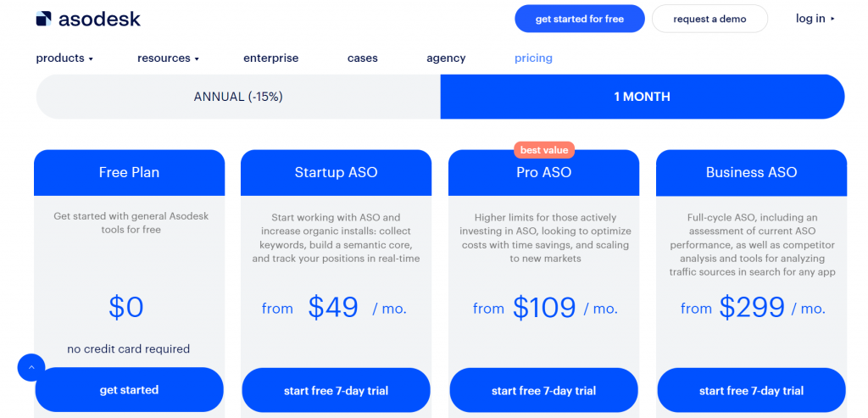
Task: Expand the log in dropdown
Action: [815, 19]
